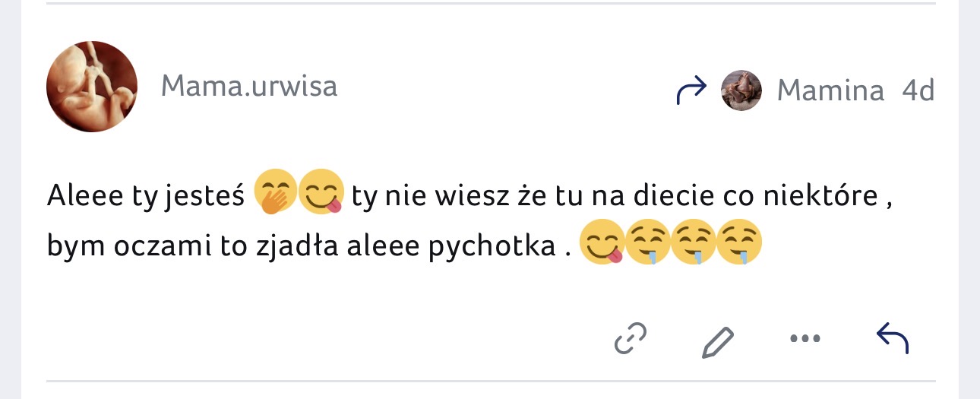The image size is (980, 399).
Task: Click Mamina's small avatar picture
Action: click(x=741, y=91)
